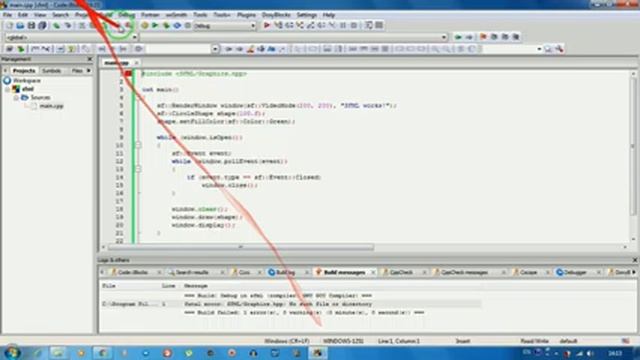Image resolution: width=640 pixels, height=360 pixels.
Task: Toggle bookmark with the red flag icon
Action: click(483, 37)
